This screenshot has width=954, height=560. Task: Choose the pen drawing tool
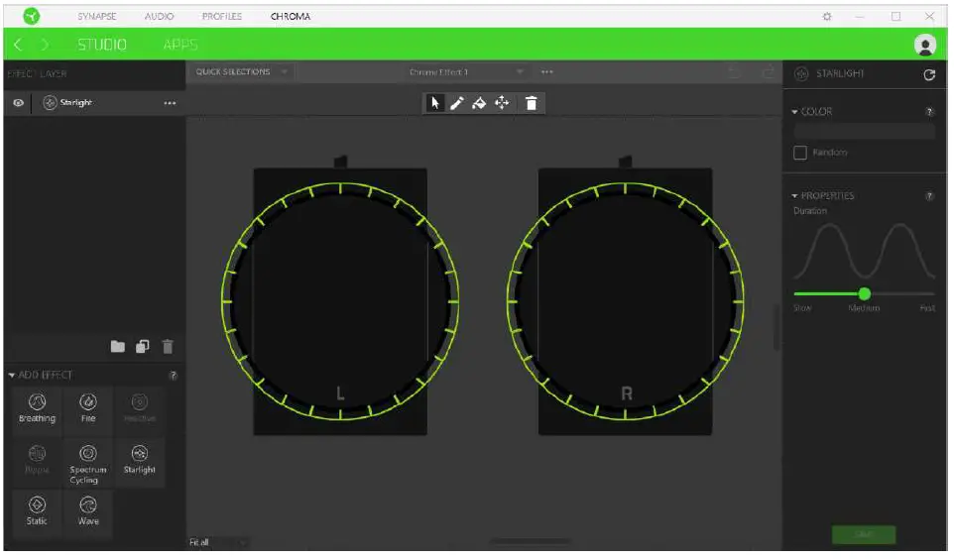(456, 103)
